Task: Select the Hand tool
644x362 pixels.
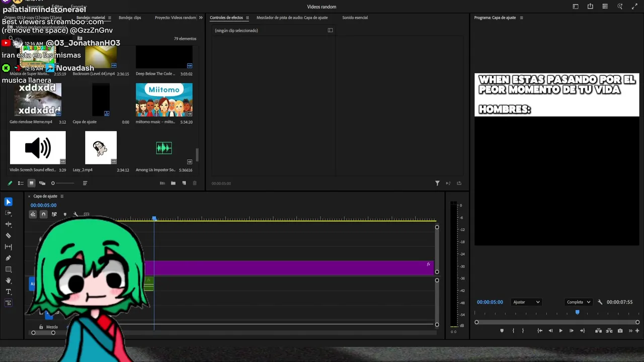Action: click(8, 281)
